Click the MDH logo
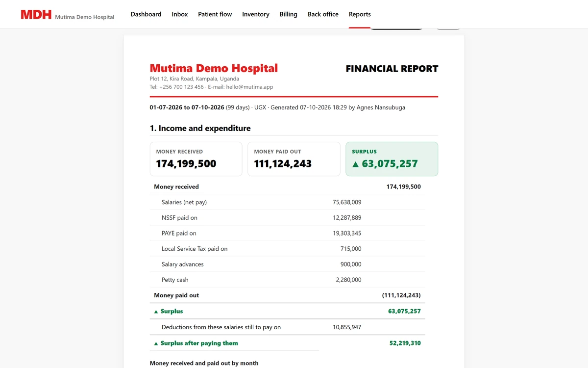This screenshot has height=368, width=588. tap(36, 15)
